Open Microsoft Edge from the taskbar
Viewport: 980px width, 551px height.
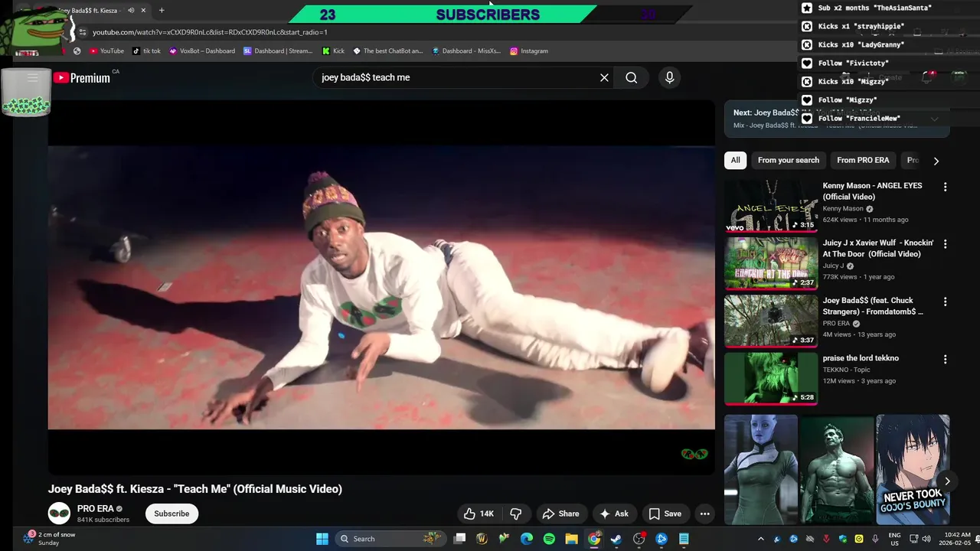527,539
